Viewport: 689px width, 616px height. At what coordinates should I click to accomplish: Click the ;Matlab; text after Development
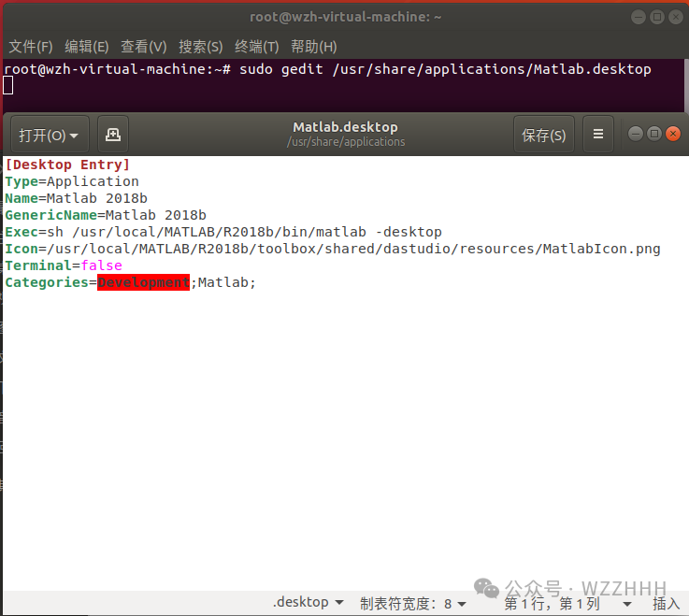pyautogui.click(x=222, y=282)
